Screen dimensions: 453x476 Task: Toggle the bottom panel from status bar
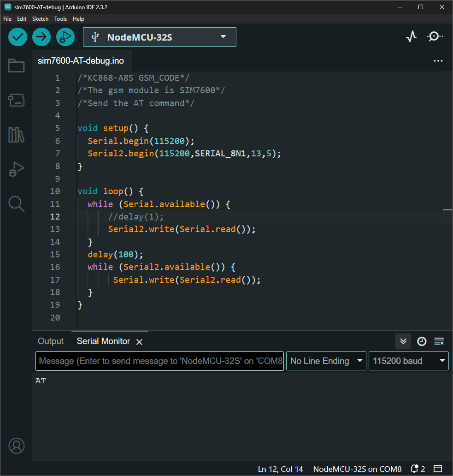438,469
